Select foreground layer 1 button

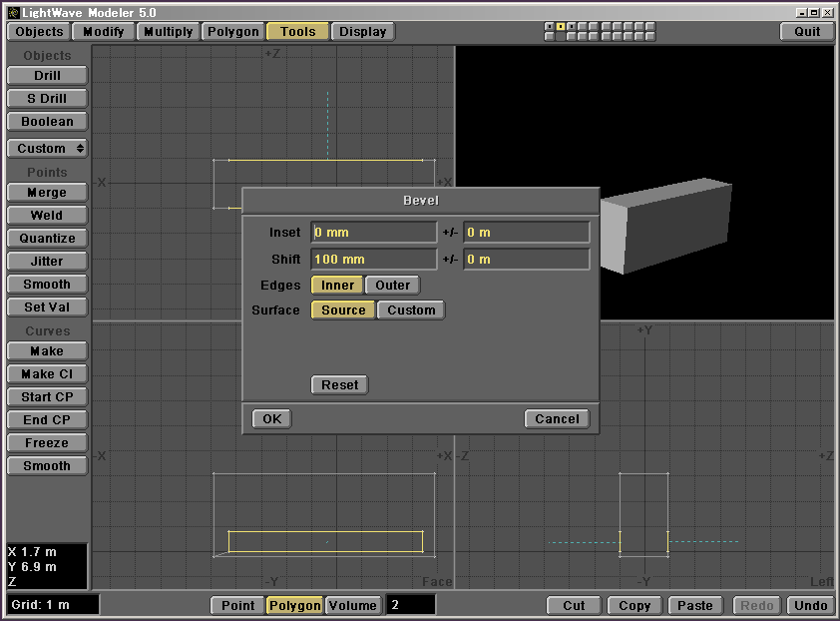550,26
